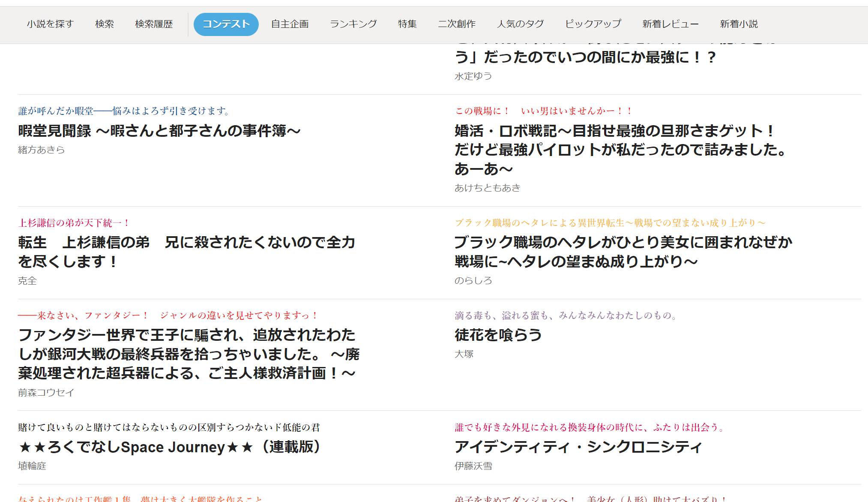Open アイデンティティ・シンクロニシティ title
This screenshot has height=502, width=868.
pyautogui.click(x=578, y=447)
